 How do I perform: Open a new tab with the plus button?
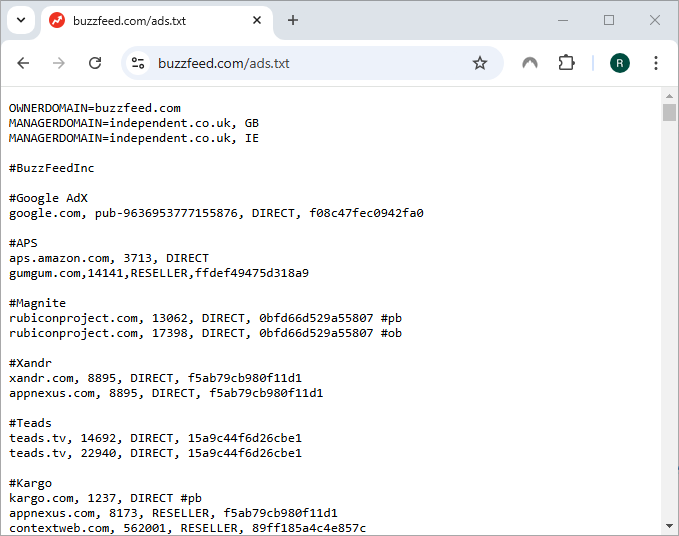[293, 20]
